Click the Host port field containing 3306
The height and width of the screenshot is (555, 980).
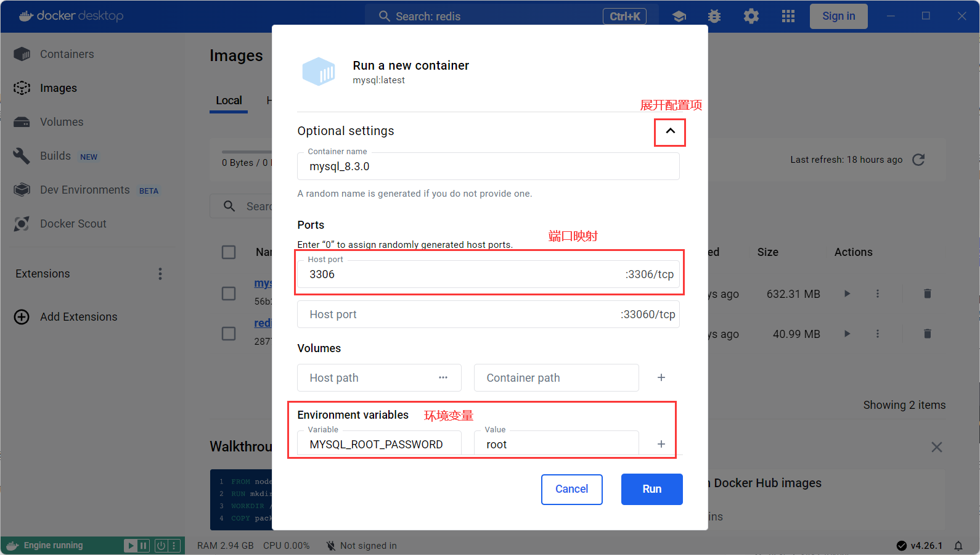click(488, 274)
